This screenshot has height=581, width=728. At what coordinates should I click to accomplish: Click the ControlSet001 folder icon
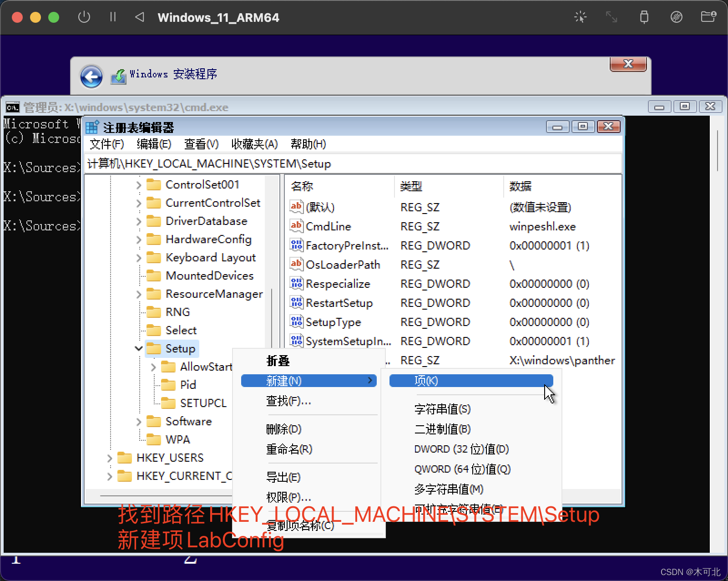154,184
